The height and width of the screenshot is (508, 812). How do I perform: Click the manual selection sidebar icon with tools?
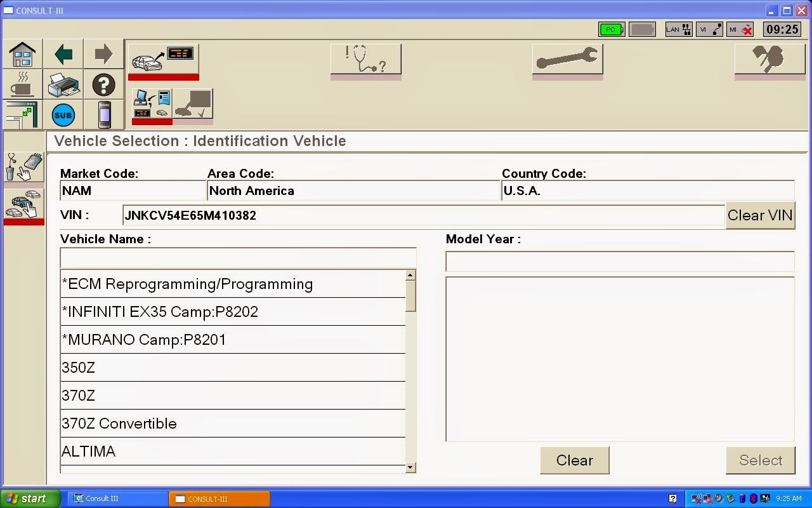click(23, 166)
